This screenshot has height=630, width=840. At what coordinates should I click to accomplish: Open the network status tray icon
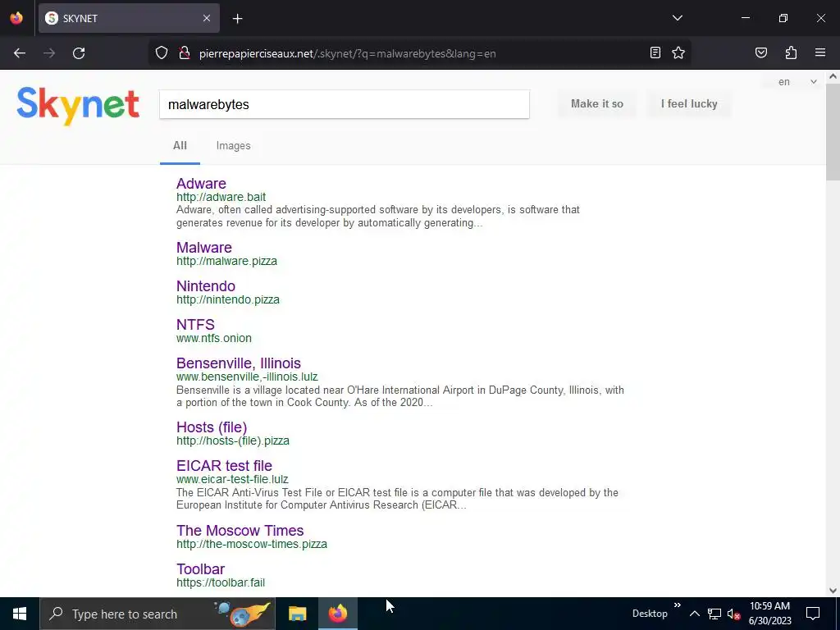click(x=714, y=614)
